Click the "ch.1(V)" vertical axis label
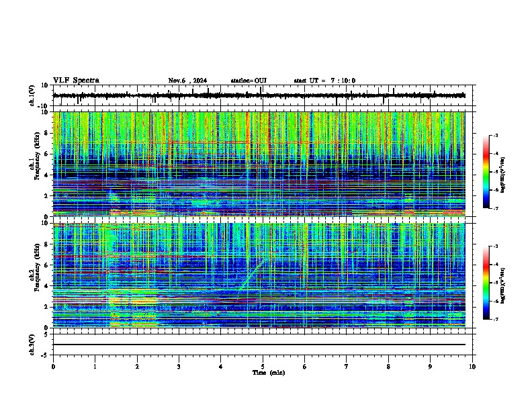The height and width of the screenshot is (411, 532). point(32,95)
